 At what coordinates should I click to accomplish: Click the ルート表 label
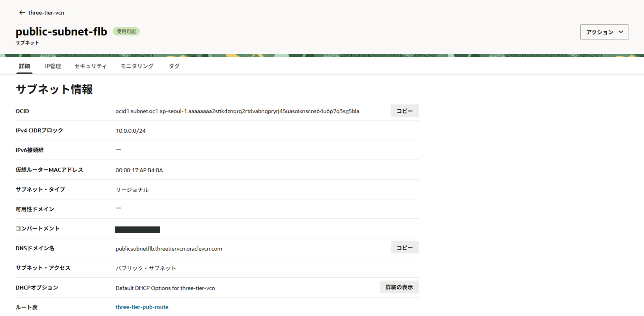click(x=26, y=307)
